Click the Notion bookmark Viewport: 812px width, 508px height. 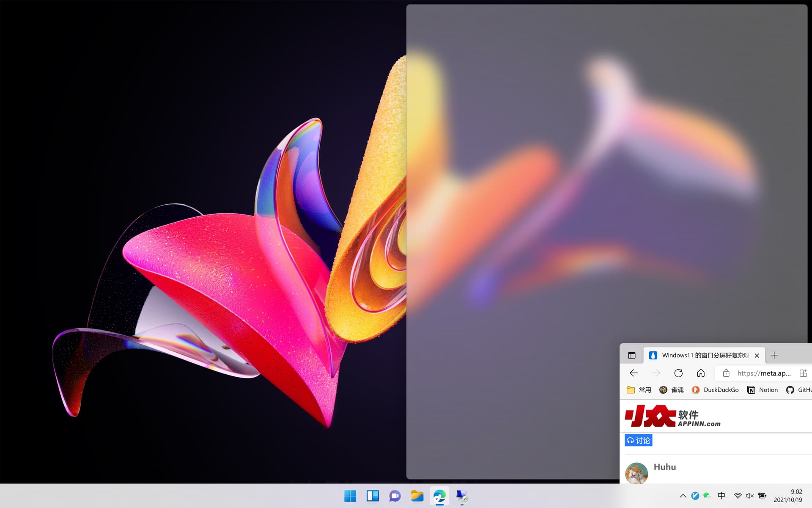[x=763, y=390]
